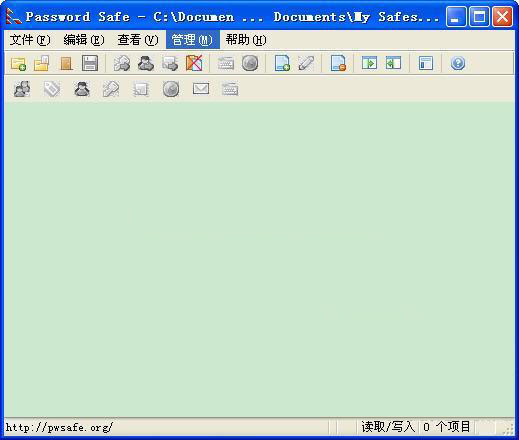This screenshot has width=519, height=440.
Task: Open the 帮助(H) menu
Action: (246, 40)
